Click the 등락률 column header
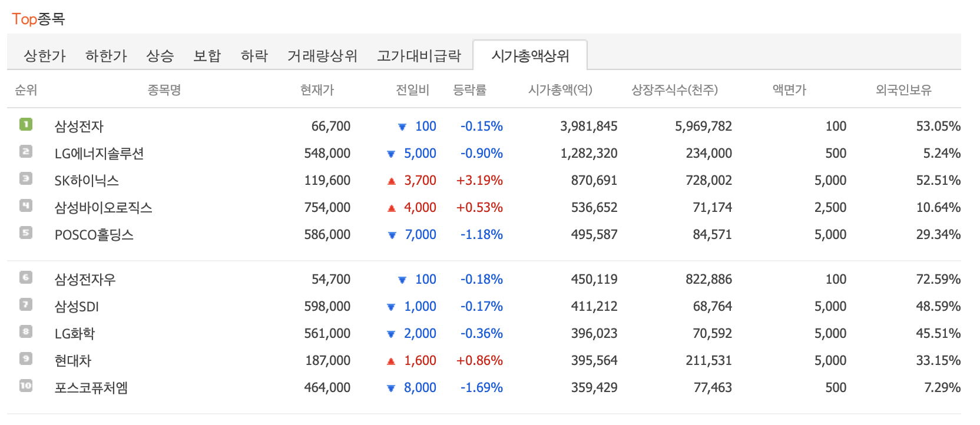 coord(469,90)
